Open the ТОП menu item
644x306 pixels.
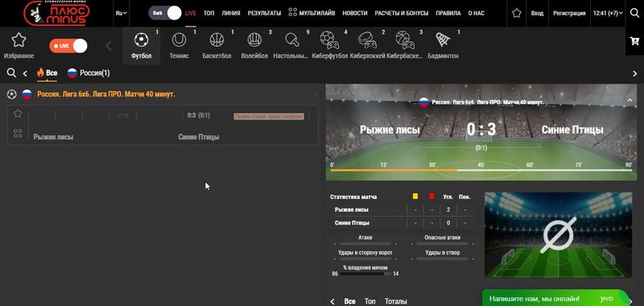208,13
